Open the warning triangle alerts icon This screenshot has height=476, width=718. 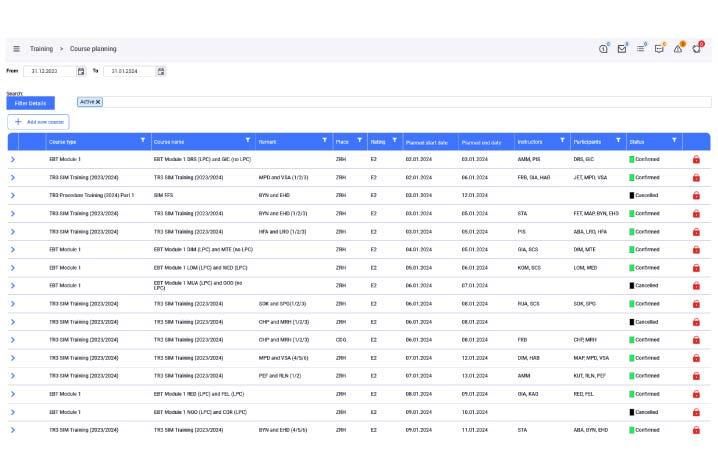[x=677, y=48]
